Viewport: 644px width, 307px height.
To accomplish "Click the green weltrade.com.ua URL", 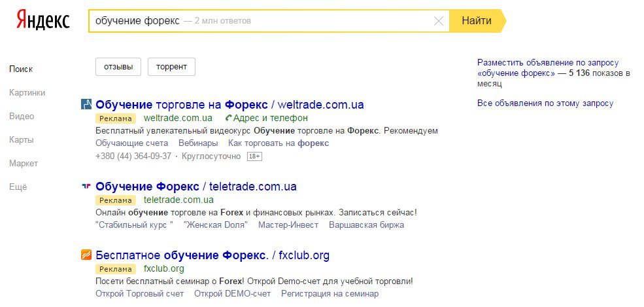I will coord(178,118).
